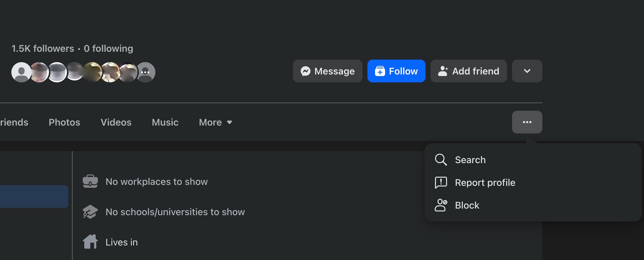Screen dimensions: 644x260
Task: Click the ellipsis avatar for more followers
Action: coord(146,72)
